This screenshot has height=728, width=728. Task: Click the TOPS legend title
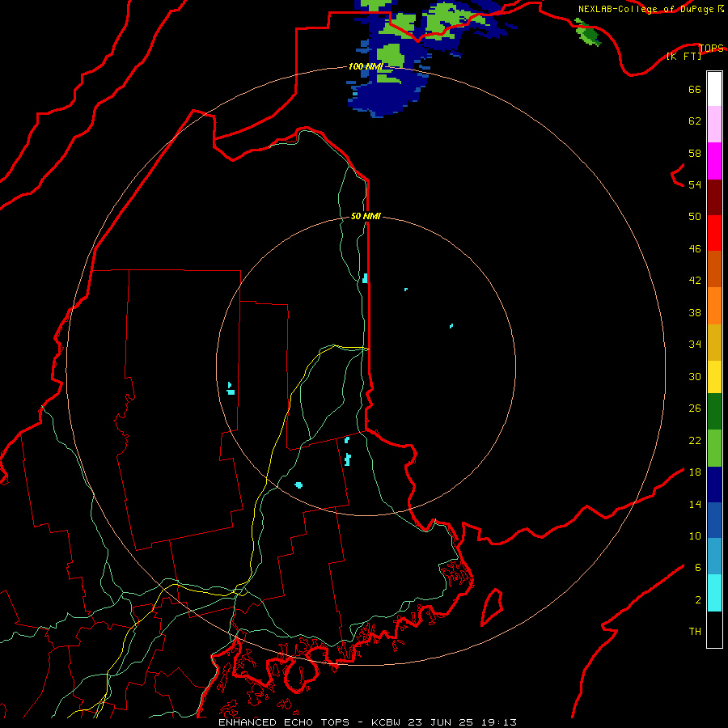711,48
